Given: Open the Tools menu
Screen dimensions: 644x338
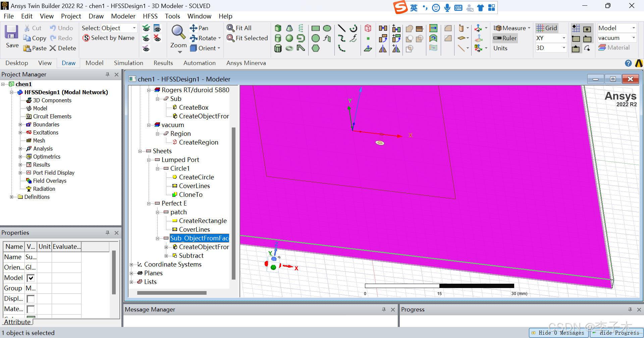Looking at the screenshot, I should click(x=172, y=16).
